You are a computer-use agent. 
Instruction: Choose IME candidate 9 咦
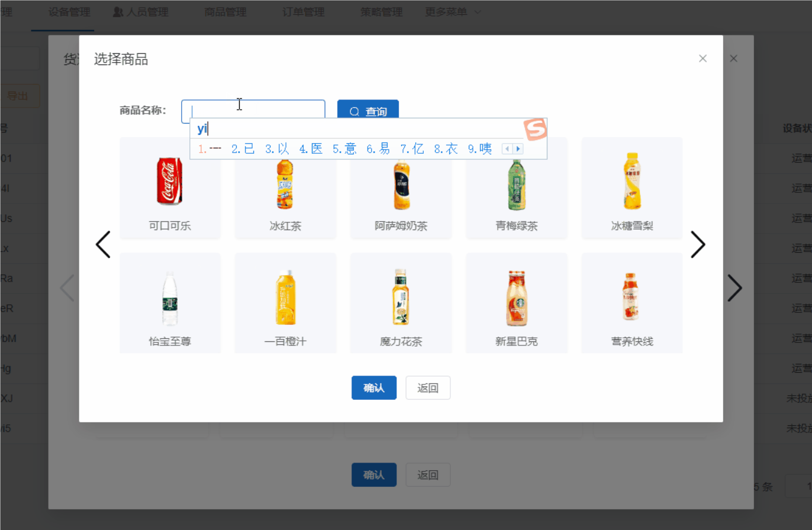click(x=480, y=149)
